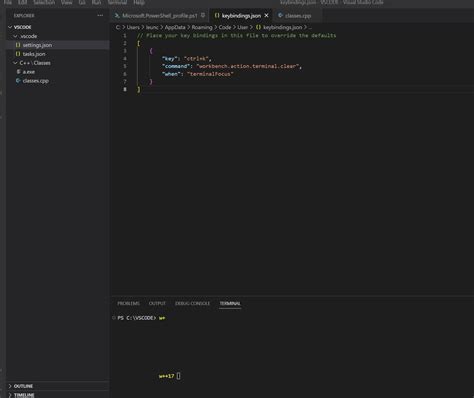Open Explorer's more actions ellipsis menu
474x398 pixels.
[100, 15]
